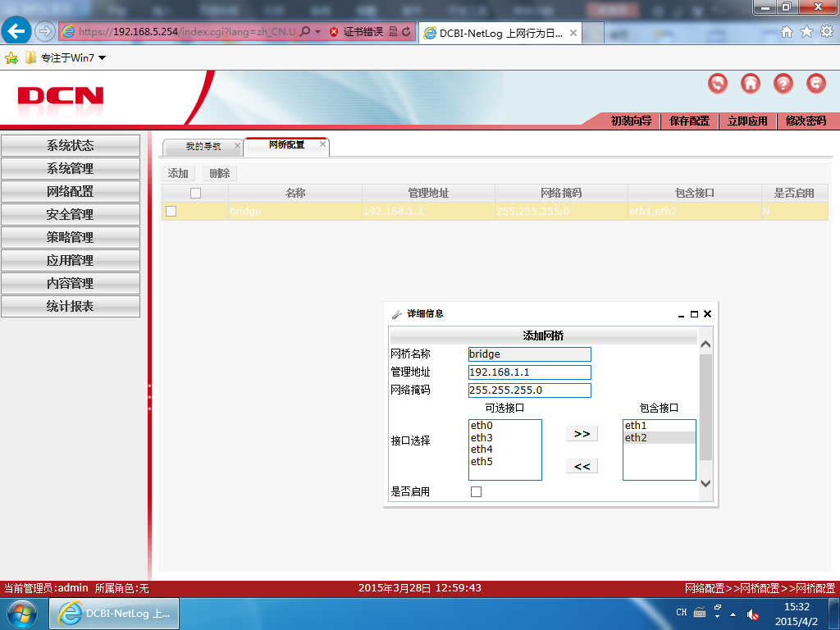Click the DCBI-NetLog taskbar button
Image resolution: width=840 pixels, height=630 pixels.
(114, 614)
